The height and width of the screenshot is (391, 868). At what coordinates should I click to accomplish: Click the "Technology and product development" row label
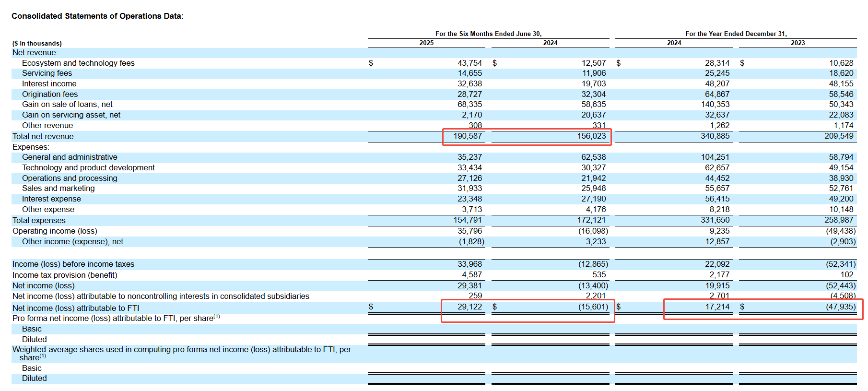tap(88, 167)
